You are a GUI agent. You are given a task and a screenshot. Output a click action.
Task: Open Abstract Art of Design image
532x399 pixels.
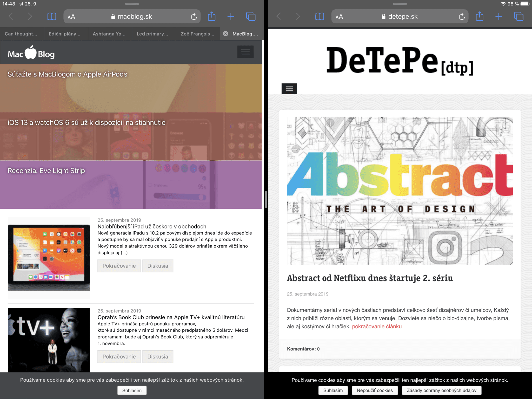pos(400,191)
